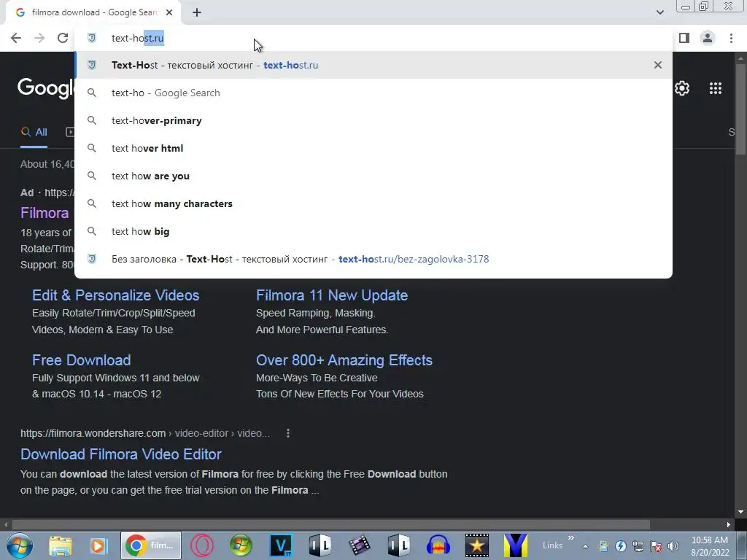Open the volume control in system tray
Viewport: 747px width, 560px height.
click(x=673, y=547)
